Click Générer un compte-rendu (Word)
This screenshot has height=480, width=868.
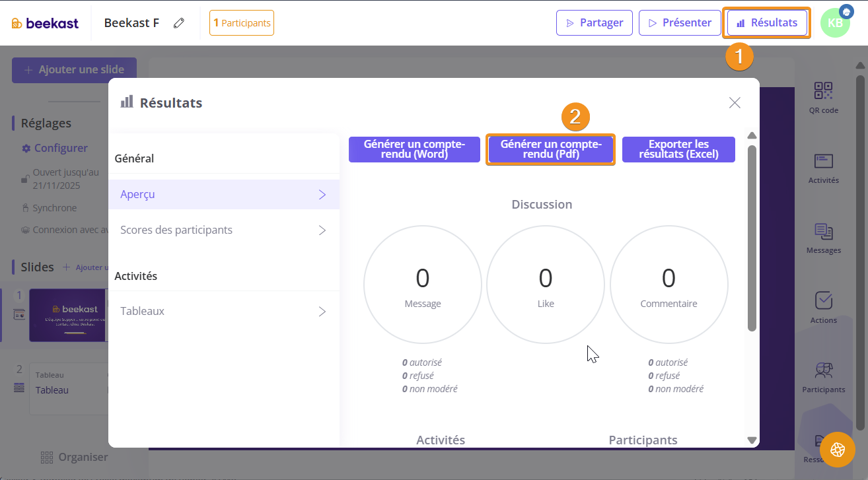(x=414, y=149)
